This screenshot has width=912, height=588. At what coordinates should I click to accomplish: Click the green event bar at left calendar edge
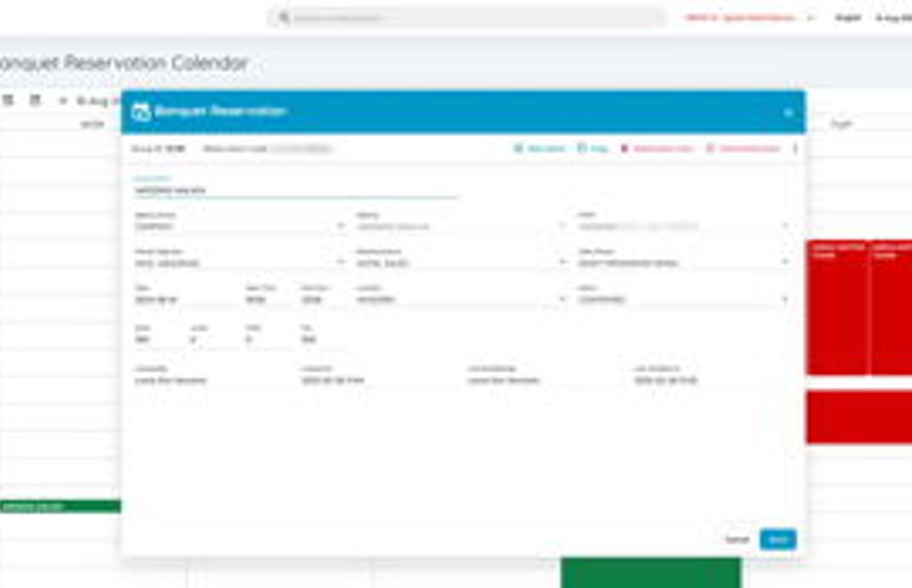coord(60,506)
